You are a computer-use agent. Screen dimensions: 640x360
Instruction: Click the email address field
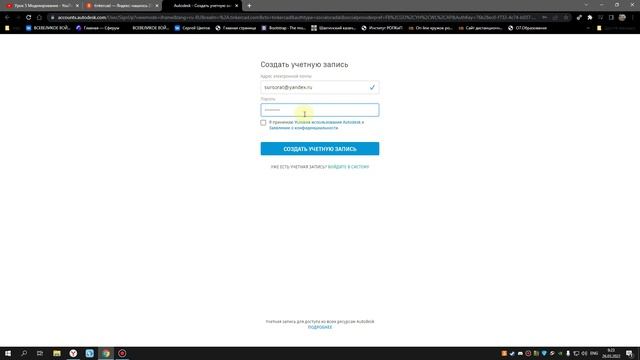[320, 87]
